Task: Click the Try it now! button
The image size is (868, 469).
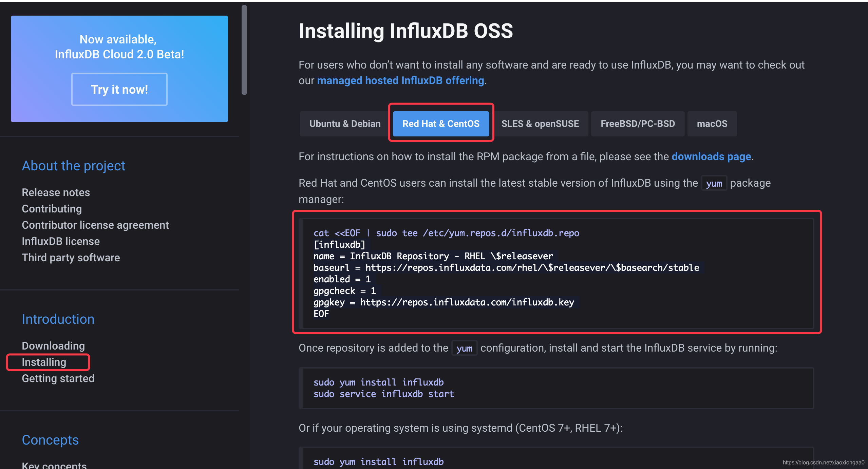Action: pyautogui.click(x=119, y=89)
